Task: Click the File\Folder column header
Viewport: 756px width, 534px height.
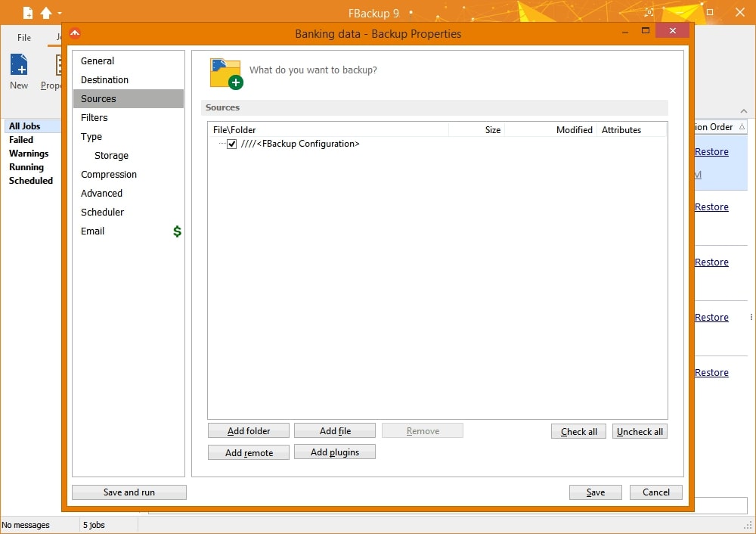Action: (328, 130)
